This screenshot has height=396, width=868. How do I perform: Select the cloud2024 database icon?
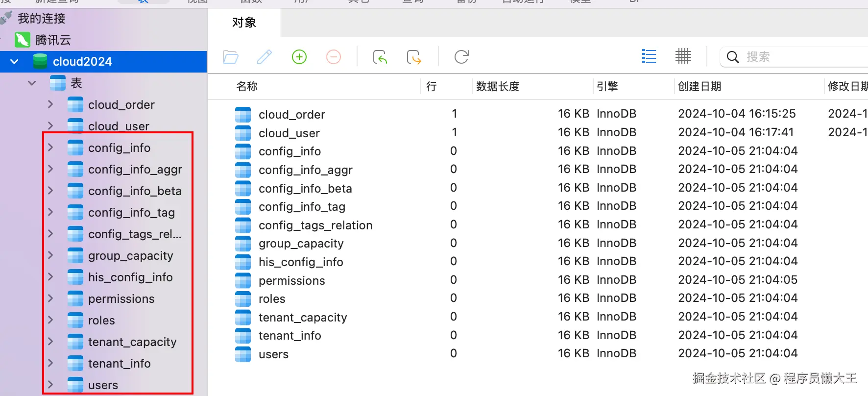[40, 62]
